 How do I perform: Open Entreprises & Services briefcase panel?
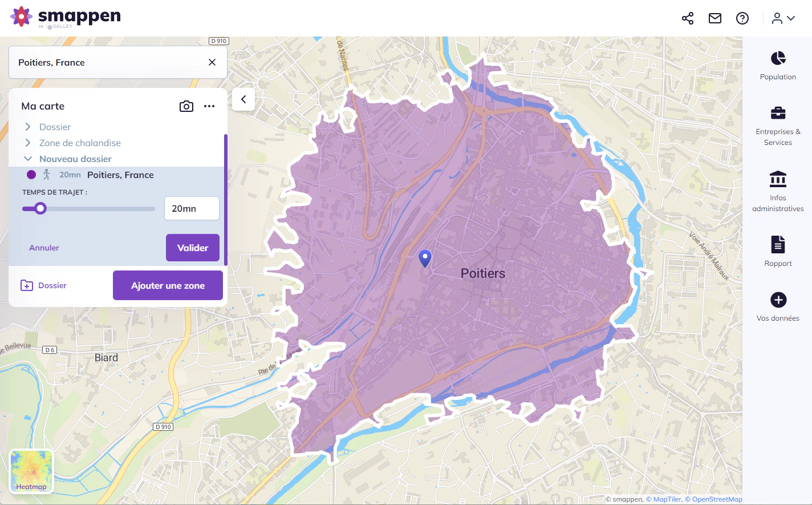pos(778,113)
